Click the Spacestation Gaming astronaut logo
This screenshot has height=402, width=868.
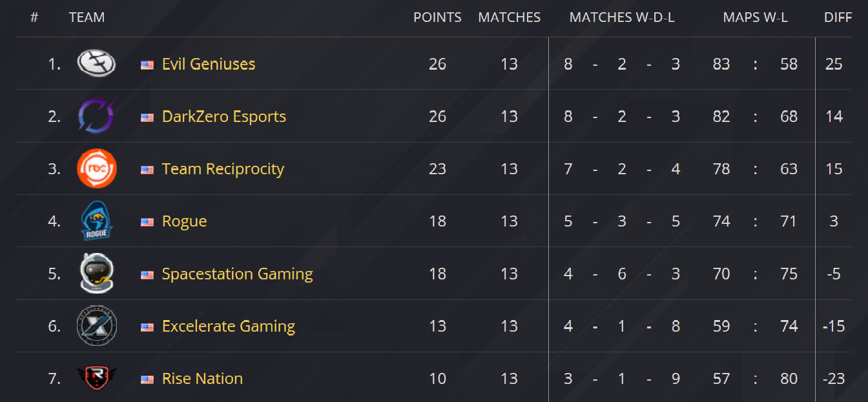96,274
